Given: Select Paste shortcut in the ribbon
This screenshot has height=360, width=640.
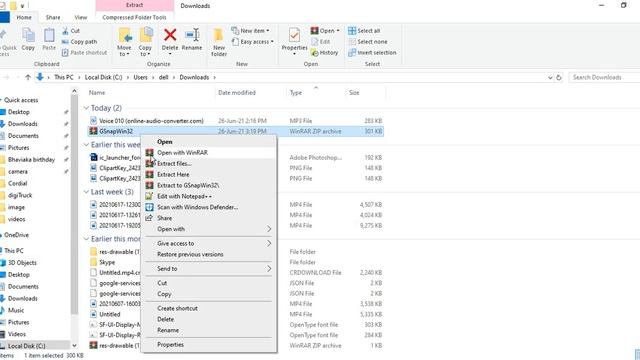Looking at the screenshot, I should pos(84,53).
